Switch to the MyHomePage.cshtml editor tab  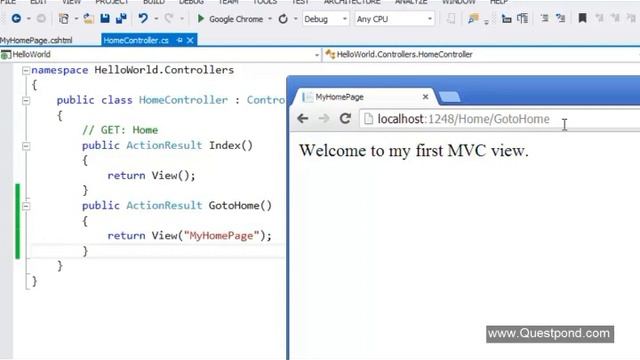pyautogui.click(x=36, y=40)
